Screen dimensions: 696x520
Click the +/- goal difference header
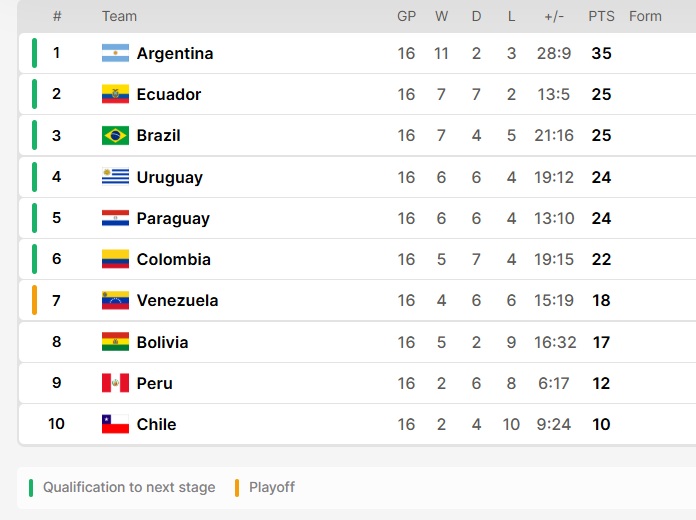(x=554, y=16)
